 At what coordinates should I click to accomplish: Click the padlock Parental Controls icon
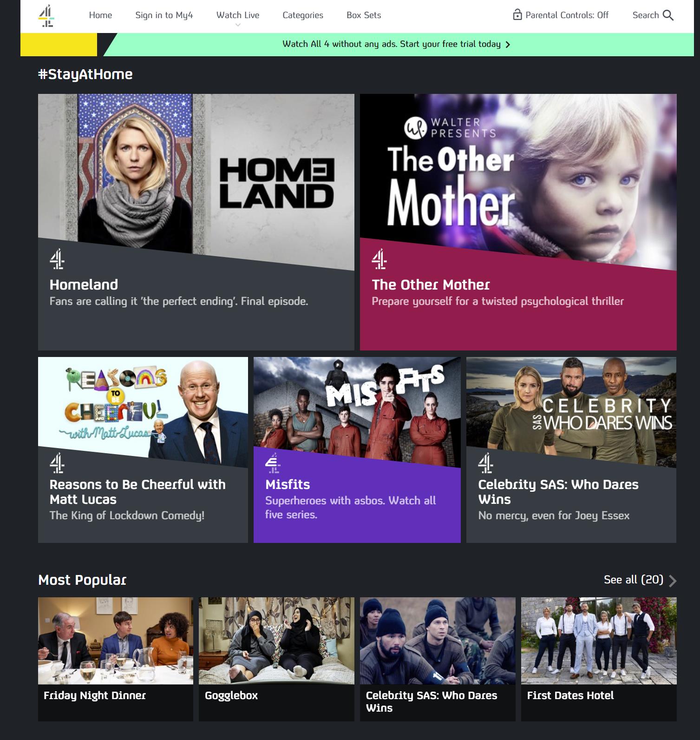[517, 15]
